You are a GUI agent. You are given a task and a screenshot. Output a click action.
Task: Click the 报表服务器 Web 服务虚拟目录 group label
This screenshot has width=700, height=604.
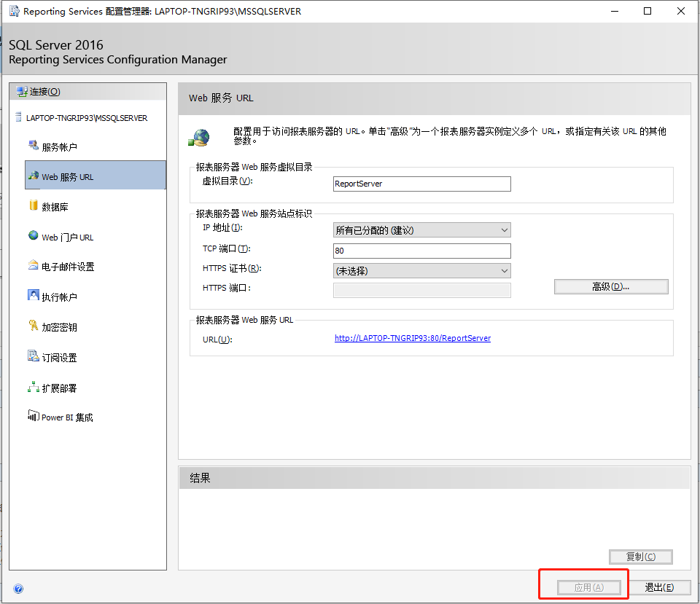click(254, 167)
